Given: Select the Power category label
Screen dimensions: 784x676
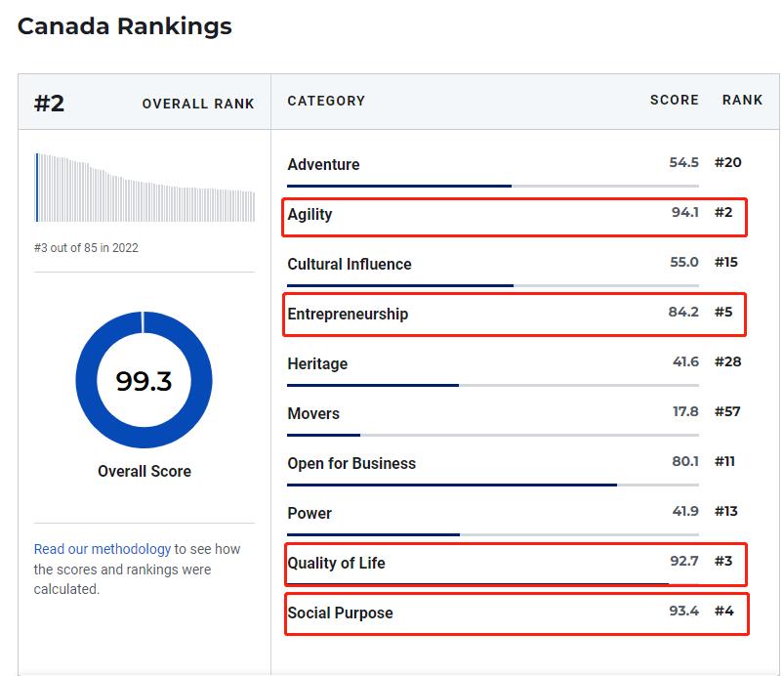Looking at the screenshot, I should (309, 513).
